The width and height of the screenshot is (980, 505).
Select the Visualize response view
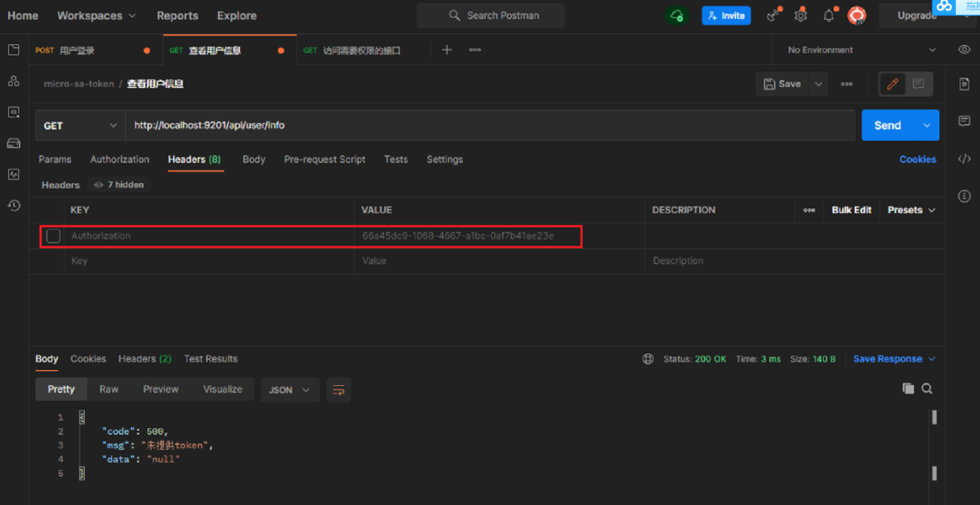tap(222, 389)
